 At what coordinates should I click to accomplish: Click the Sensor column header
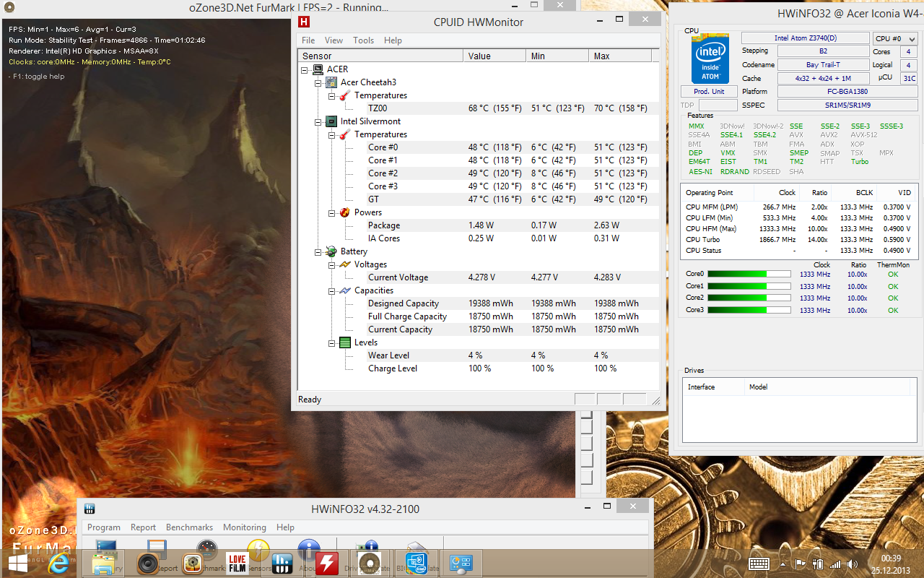pos(380,56)
